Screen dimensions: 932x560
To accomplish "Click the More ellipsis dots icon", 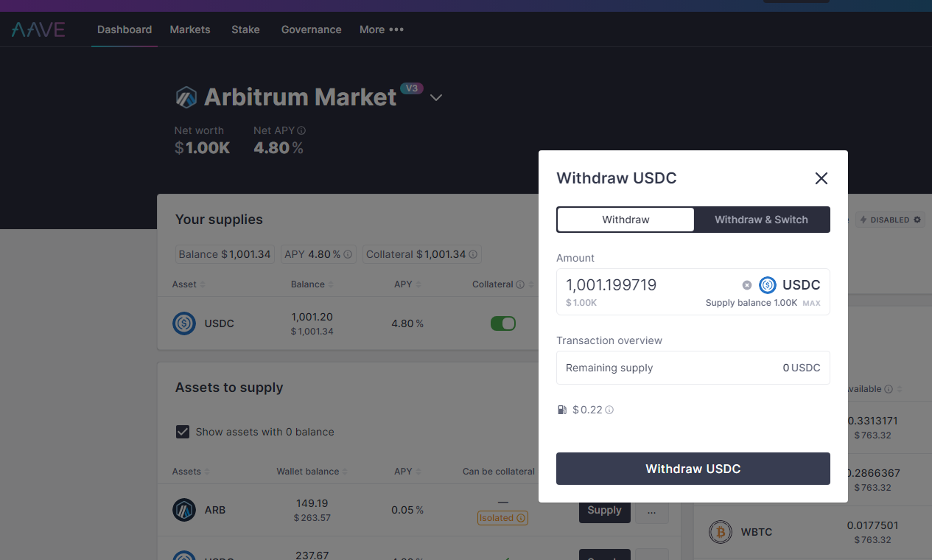I will coord(396,29).
